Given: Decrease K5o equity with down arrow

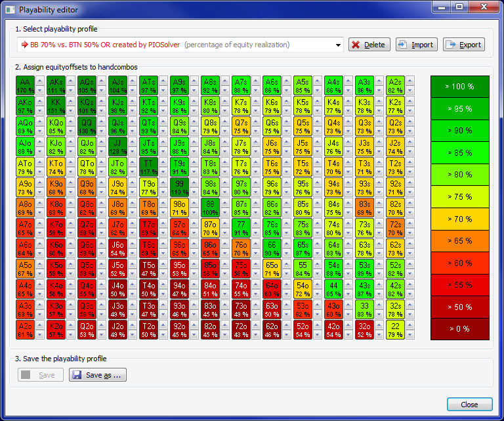Looking at the screenshot, I should point(71,273).
